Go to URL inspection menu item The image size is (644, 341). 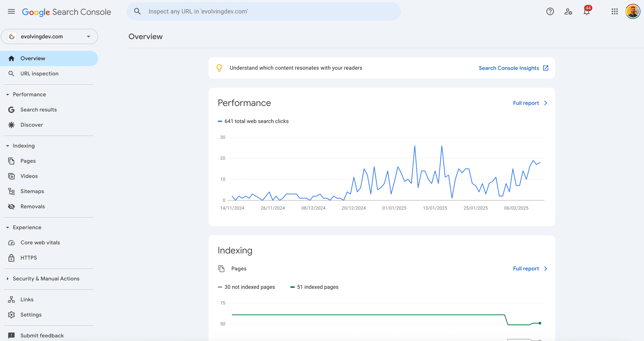[x=49, y=73]
